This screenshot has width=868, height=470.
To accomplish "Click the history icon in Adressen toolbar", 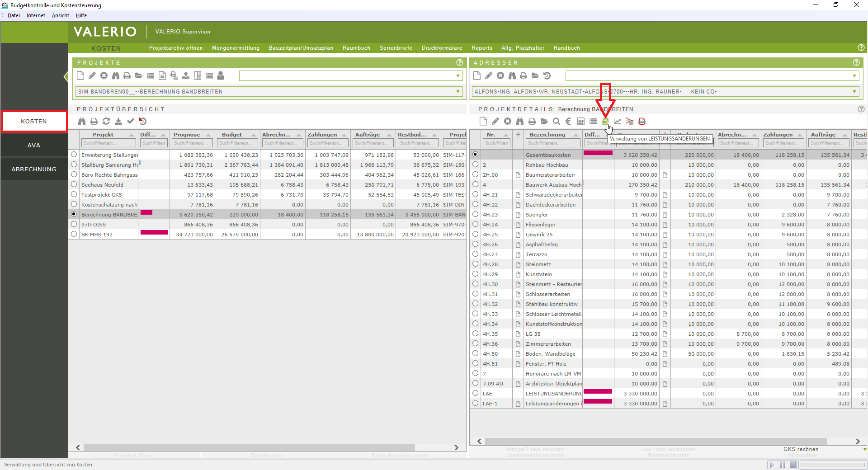I will tap(547, 75).
